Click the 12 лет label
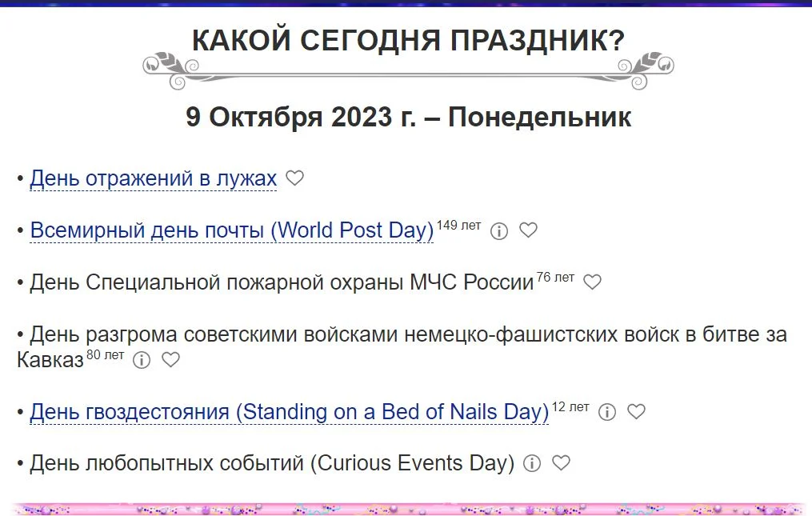This screenshot has height=516, width=812. 570,406
